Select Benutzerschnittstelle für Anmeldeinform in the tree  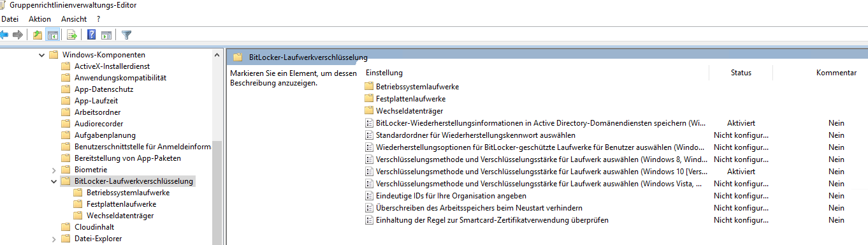pyautogui.click(x=142, y=147)
